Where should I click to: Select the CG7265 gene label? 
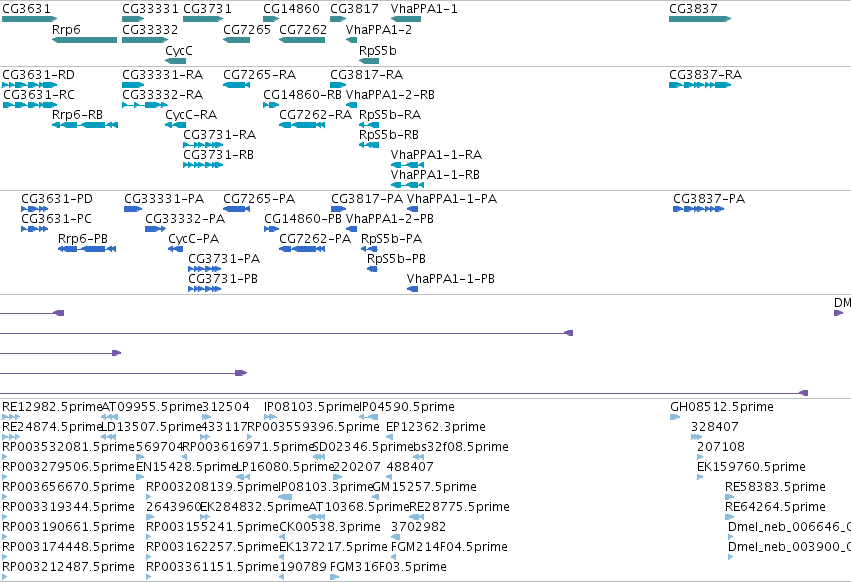247,29
